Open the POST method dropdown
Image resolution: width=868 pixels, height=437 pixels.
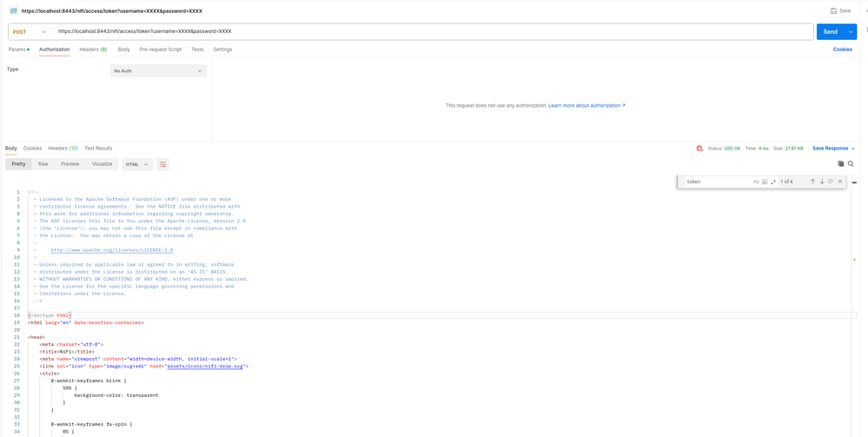click(30, 32)
